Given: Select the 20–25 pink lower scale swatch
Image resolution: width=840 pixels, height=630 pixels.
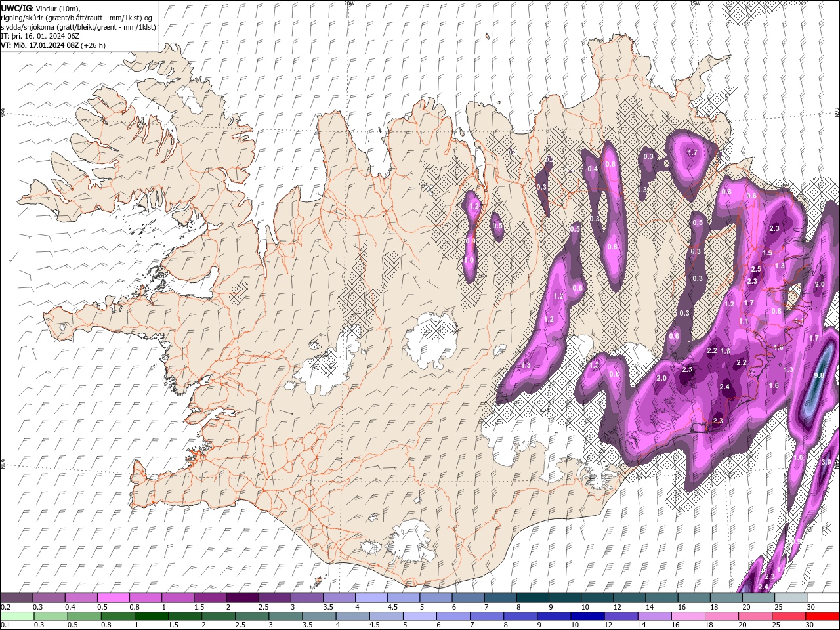Looking at the screenshot, I should tap(755, 616).
